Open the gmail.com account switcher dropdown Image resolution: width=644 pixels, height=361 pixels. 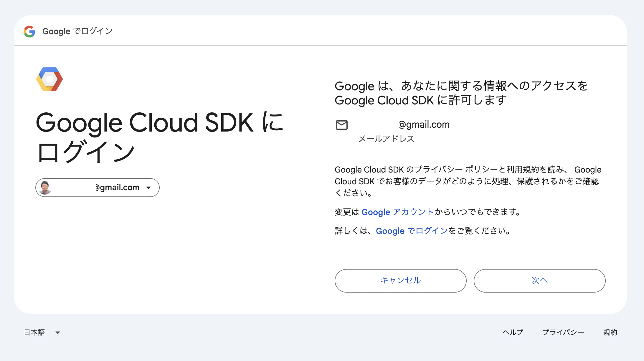click(x=98, y=188)
